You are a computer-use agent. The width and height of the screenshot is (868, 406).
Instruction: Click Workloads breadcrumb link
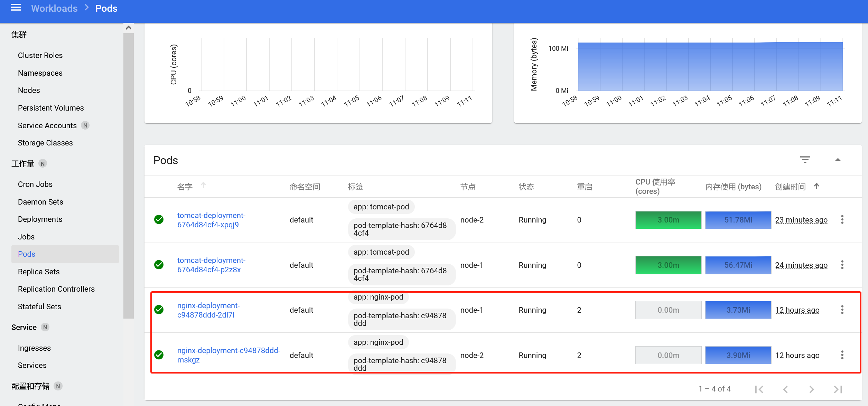coord(54,8)
